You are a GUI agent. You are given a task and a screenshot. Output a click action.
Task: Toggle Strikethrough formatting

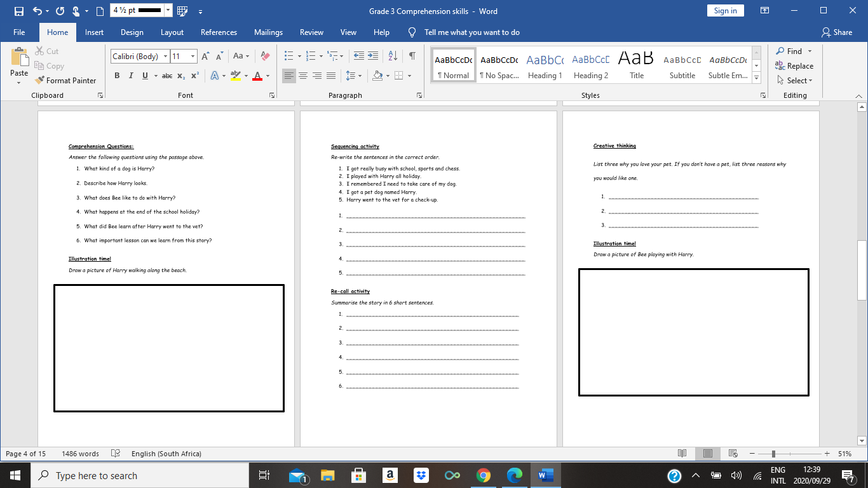[167, 76]
